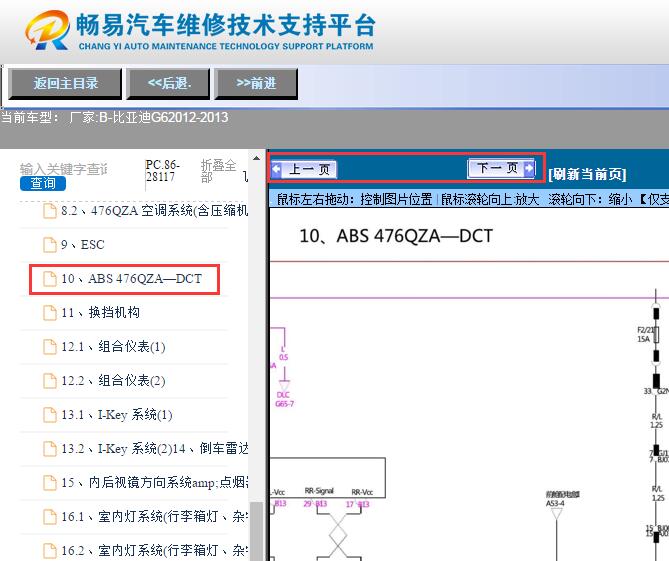Click the page icon beside 10、ABS 476QZA—DCT
669x561 pixels.
[50, 279]
